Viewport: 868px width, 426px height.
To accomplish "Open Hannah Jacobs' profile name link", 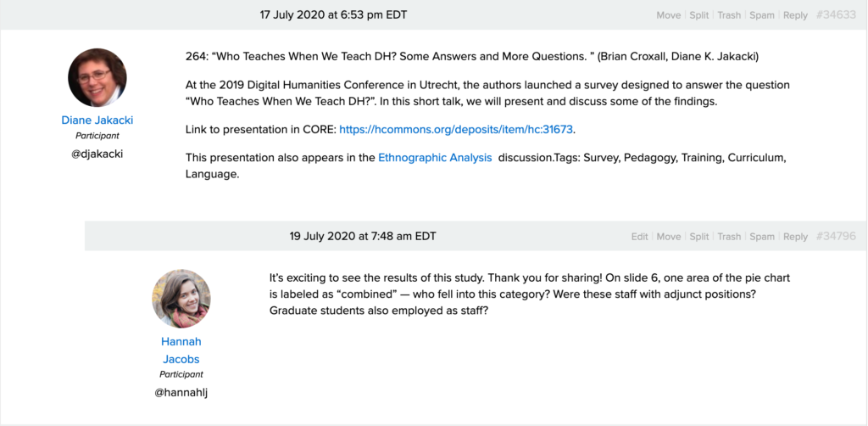I will point(181,350).
